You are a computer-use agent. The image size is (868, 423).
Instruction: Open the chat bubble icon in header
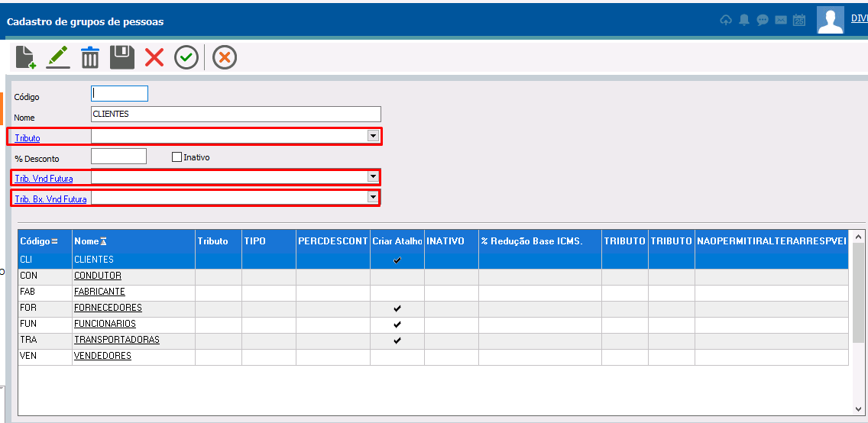point(763,21)
